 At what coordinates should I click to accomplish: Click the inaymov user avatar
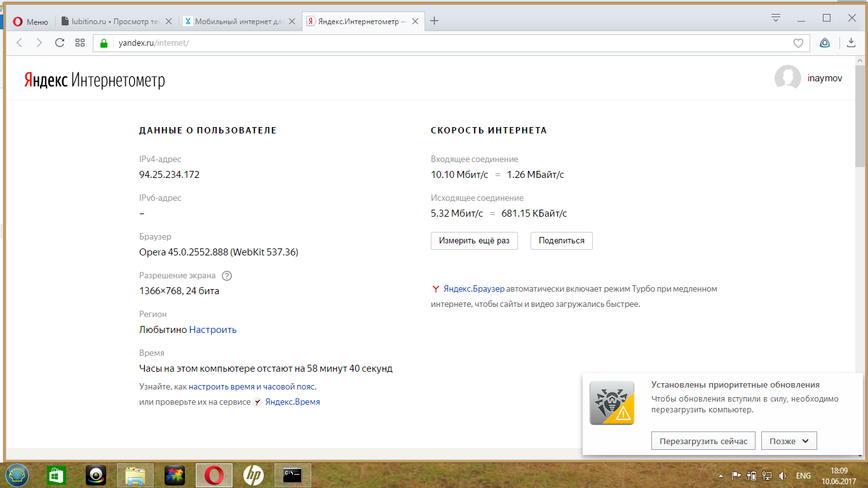pos(787,78)
